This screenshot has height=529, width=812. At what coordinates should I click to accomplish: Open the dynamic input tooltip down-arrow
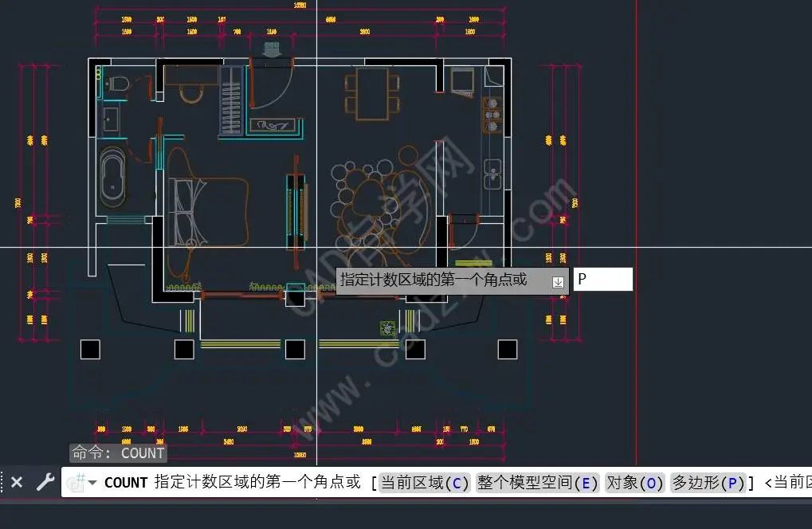click(x=558, y=280)
